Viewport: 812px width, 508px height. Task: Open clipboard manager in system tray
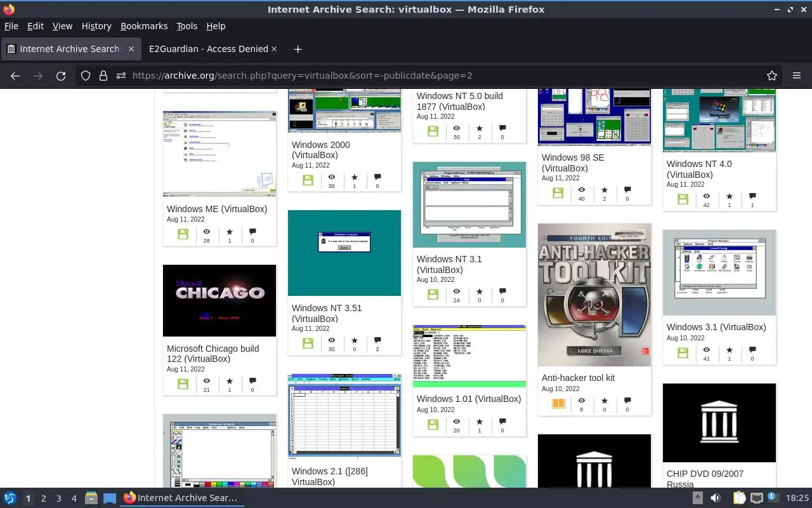click(739, 498)
